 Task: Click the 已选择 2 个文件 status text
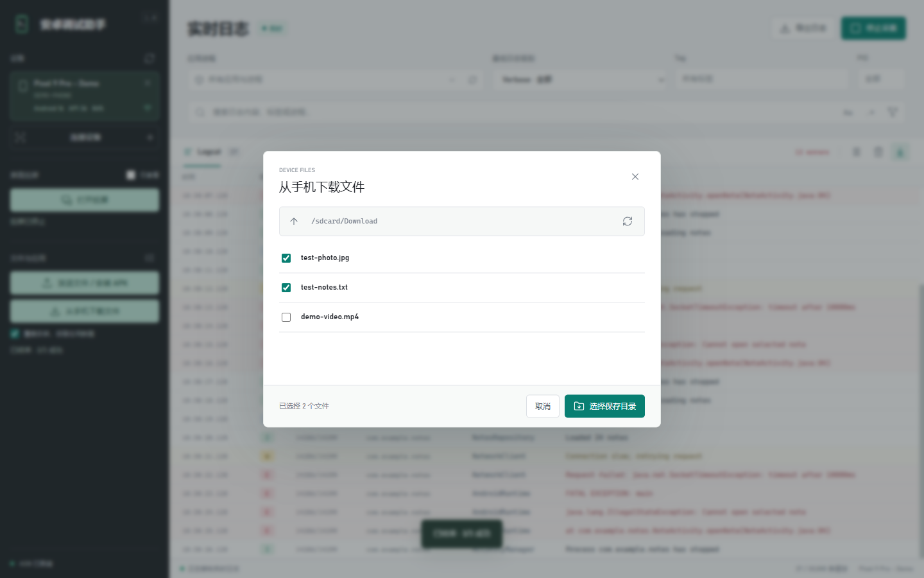click(x=304, y=406)
